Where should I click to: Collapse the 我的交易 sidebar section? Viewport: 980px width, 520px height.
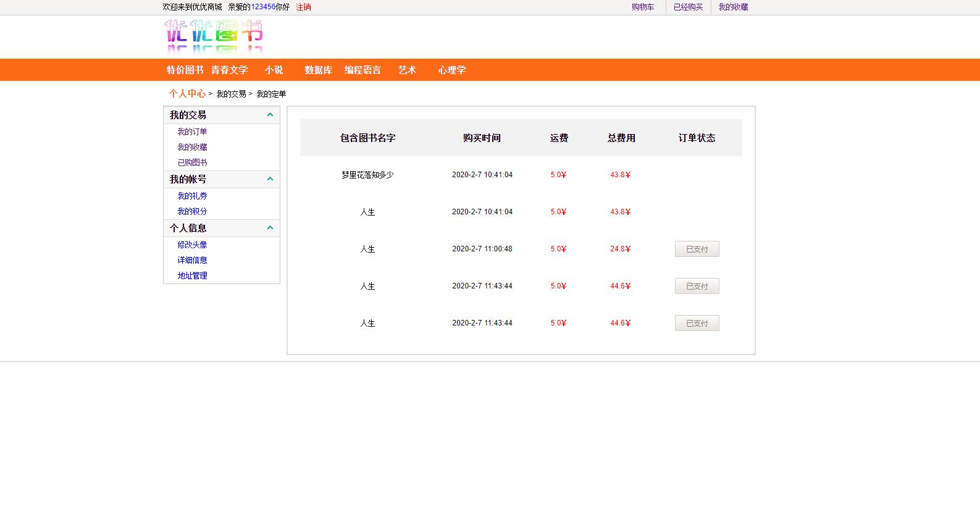click(270, 115)
